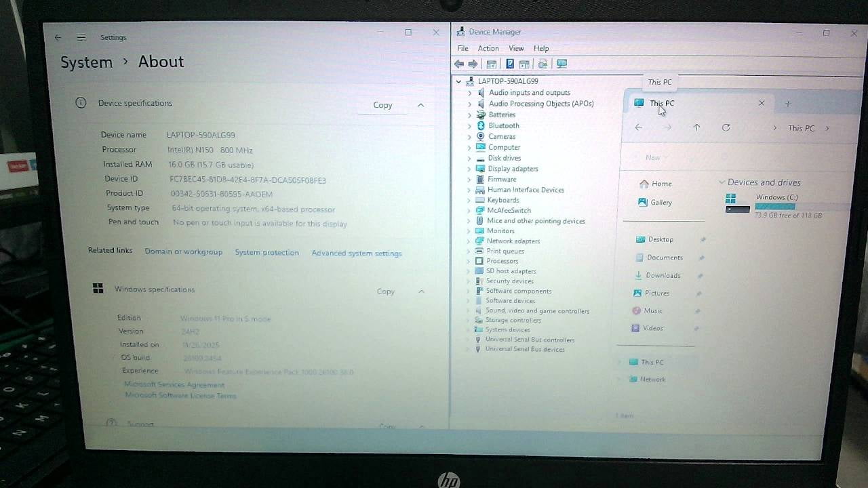Expand Audio inputs and outputs
This screenshot has width=868, height=488.
(x=469, y=93)
